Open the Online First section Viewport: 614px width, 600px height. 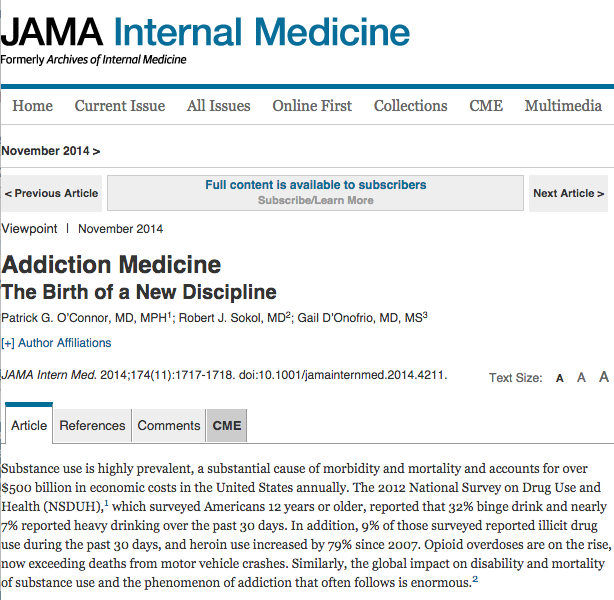coord(312,106)
